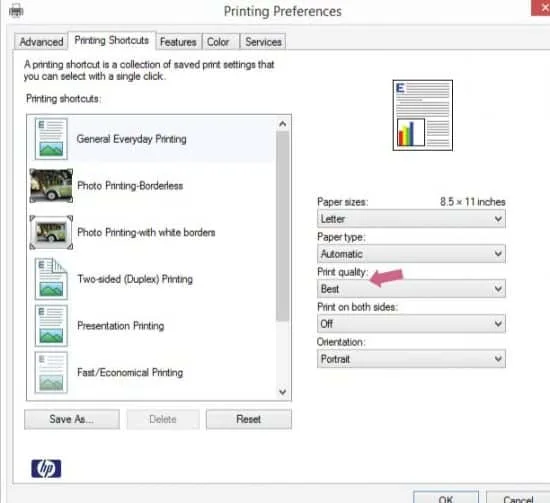The height and width of the screenshot is (503, 550).
Task: Choose the Presentation Printing shortcut icon
Action: 51,326
